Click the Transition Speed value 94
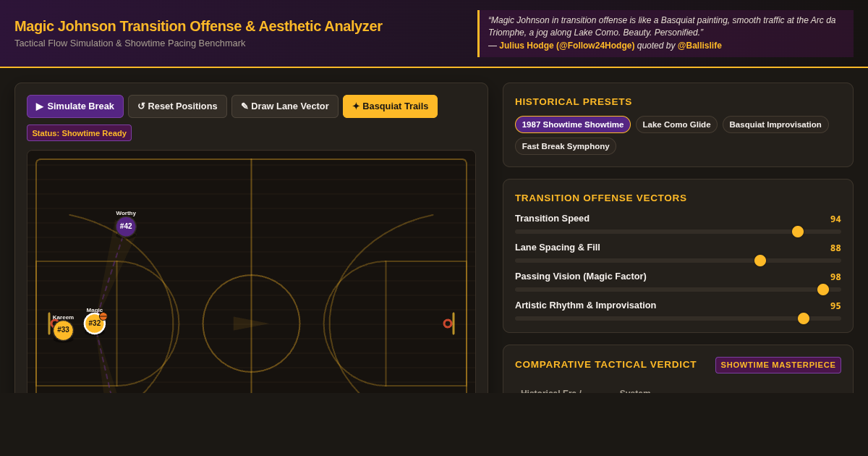 [835, 219]
